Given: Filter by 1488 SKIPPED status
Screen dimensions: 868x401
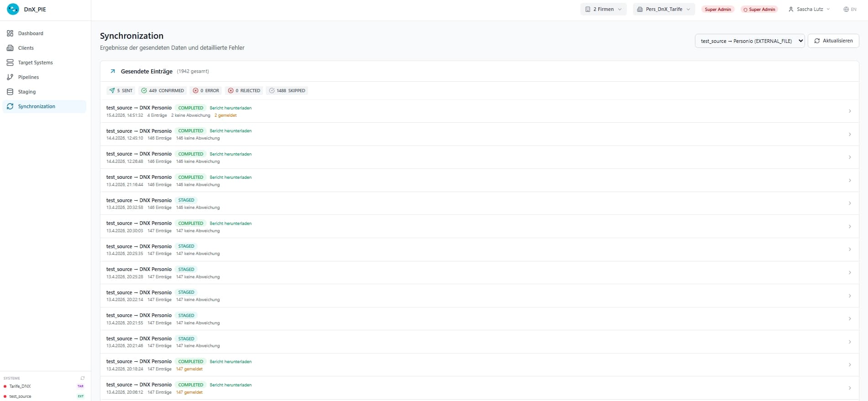Looking at the screenshot, I should [287, 90].
